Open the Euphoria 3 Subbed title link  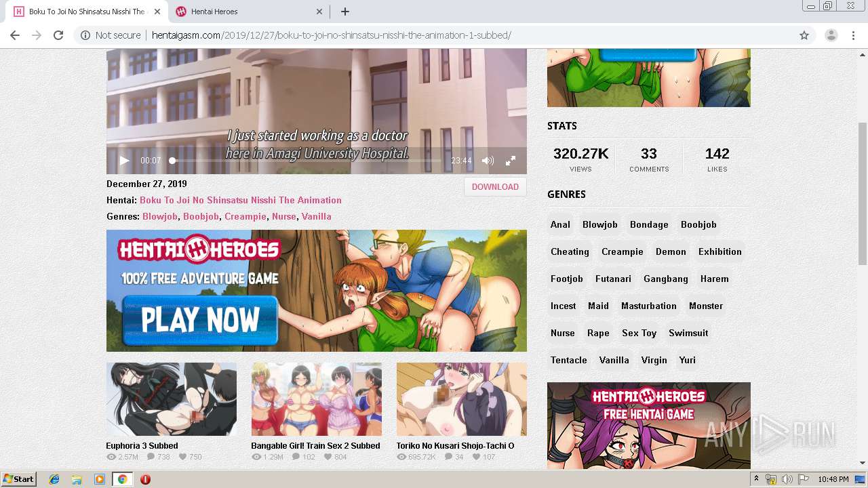pos(142,446)
